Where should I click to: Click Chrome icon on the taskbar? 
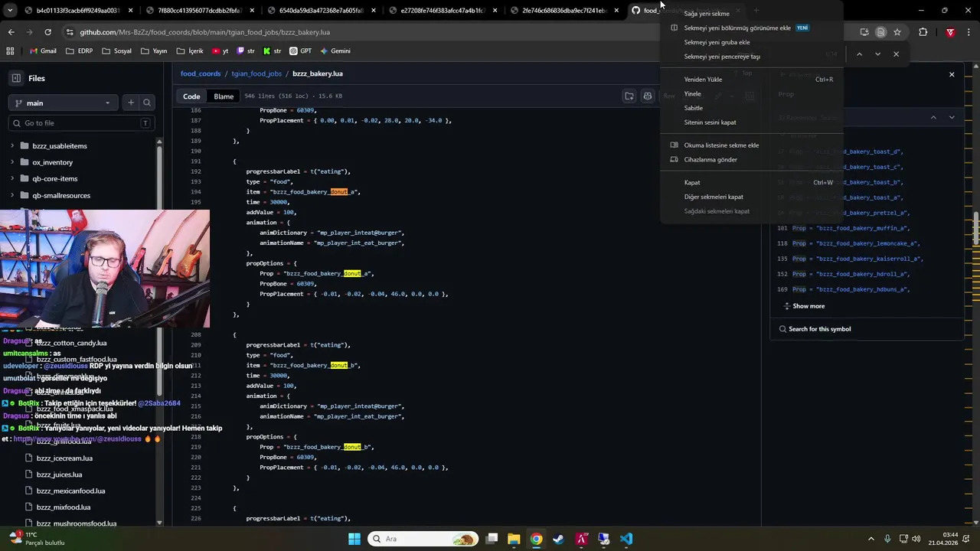(536, 539)
